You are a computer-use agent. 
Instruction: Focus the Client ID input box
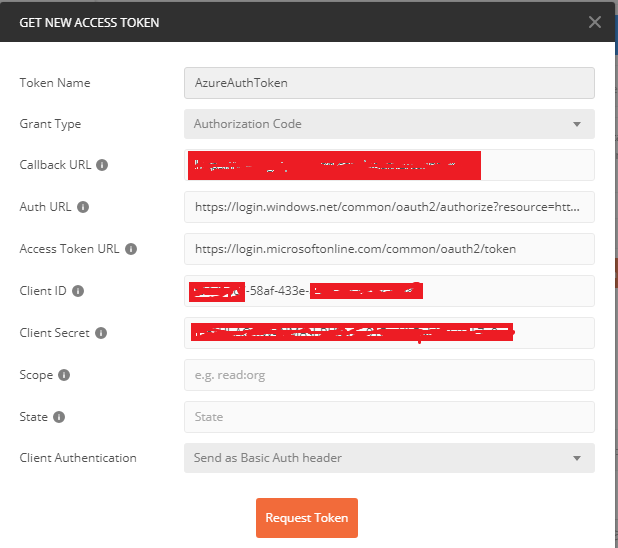(388, 291)
